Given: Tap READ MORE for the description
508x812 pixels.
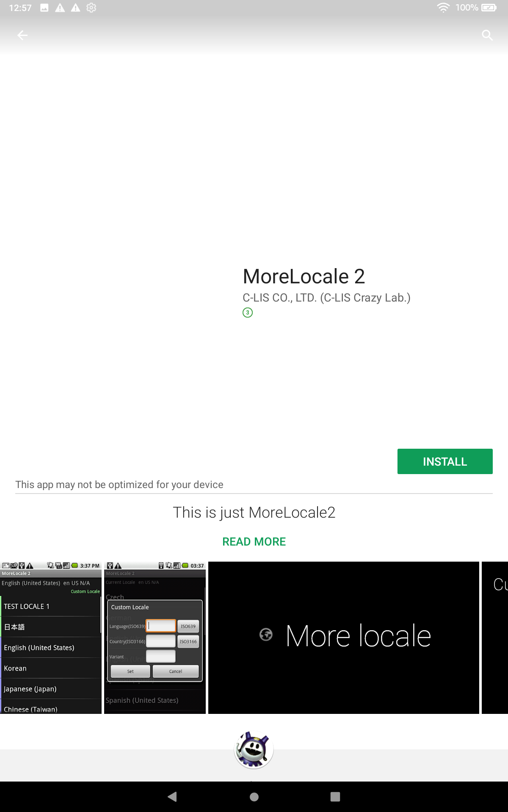Looking at the screenshot, I should [x=254, y=542].
